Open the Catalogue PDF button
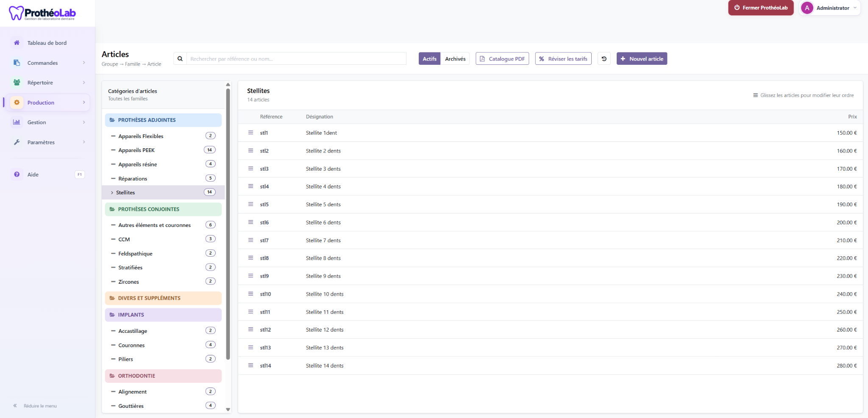Screen dimensions: 868x418 [502, 59]
